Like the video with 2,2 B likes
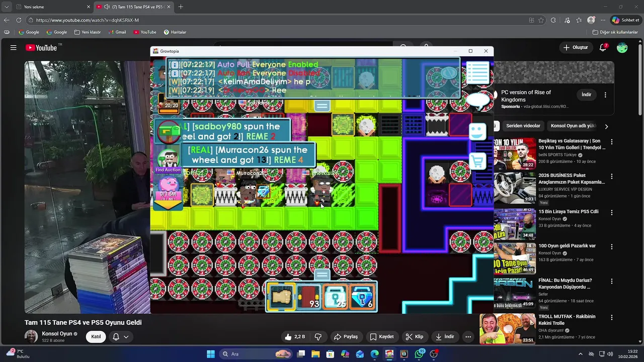 pos(295,336)
